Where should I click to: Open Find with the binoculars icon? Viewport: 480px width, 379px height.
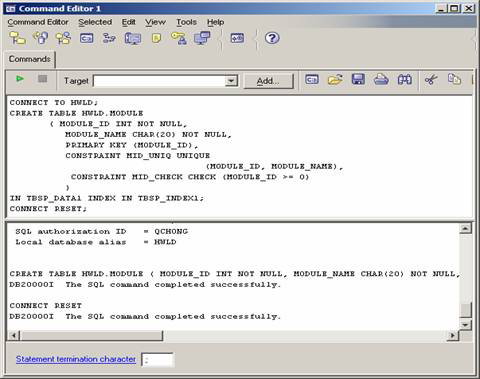[404, 80]
